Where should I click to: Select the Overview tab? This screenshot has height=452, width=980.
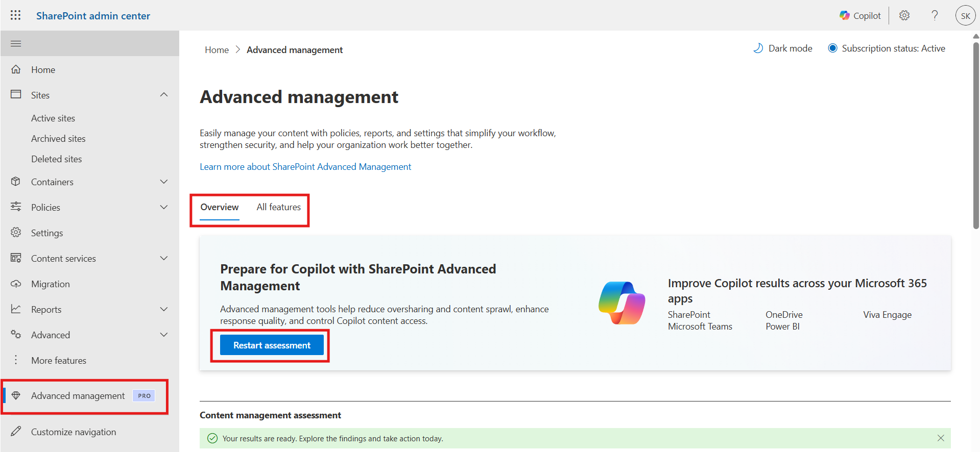(x=219, y=207)
